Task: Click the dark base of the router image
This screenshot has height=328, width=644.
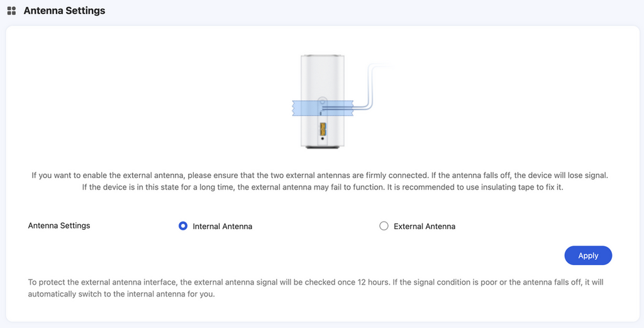Action: (x=322, y=147)
